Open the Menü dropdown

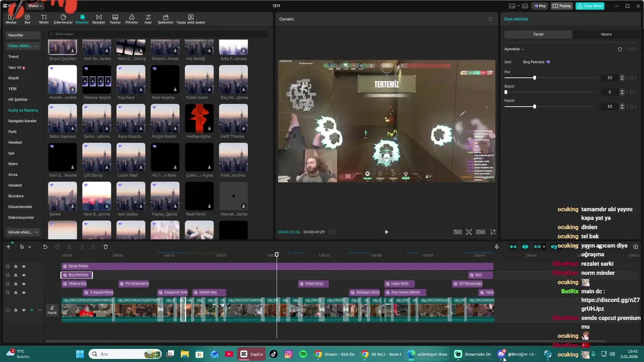(x=35, y=6)
